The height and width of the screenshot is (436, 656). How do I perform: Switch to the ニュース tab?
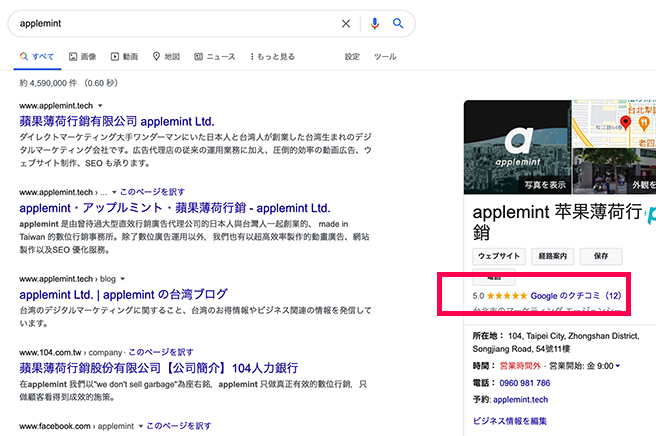(215, 56)
